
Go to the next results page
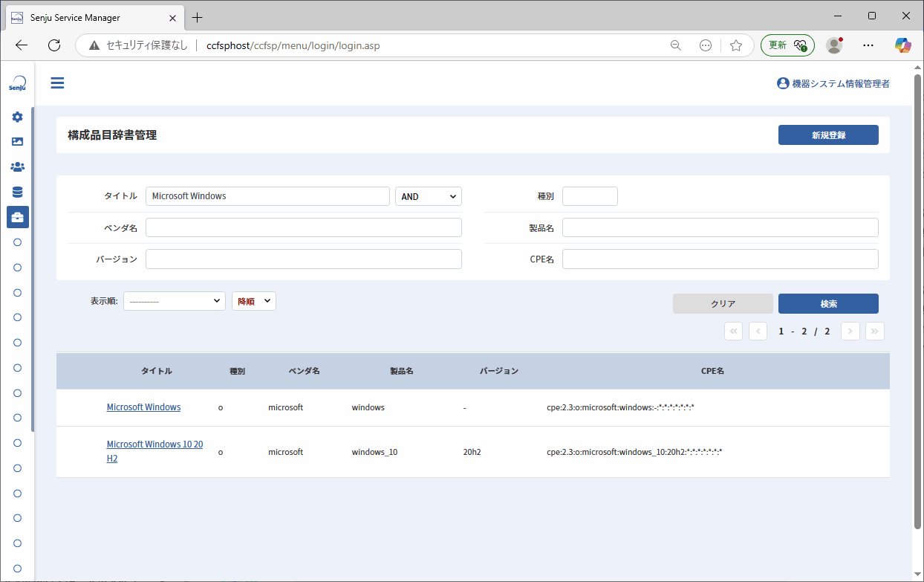click(850, 331)
